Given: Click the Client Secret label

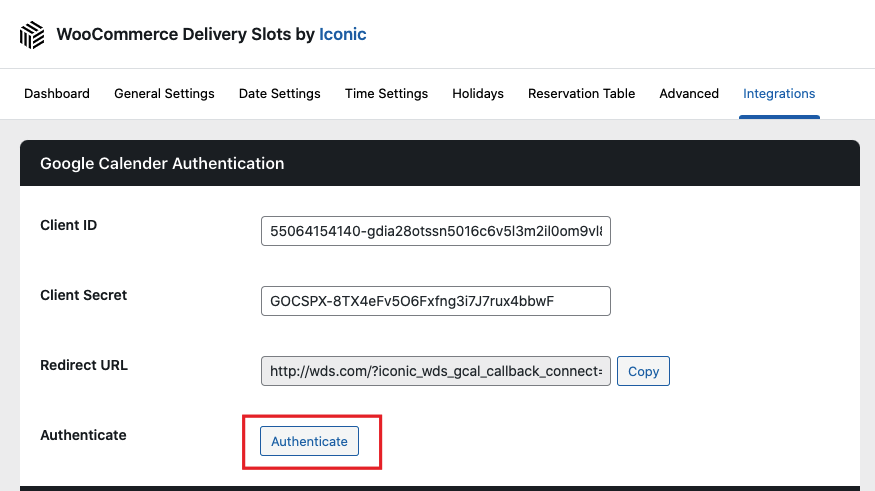Looking at the screenshot, I should 84,295.
